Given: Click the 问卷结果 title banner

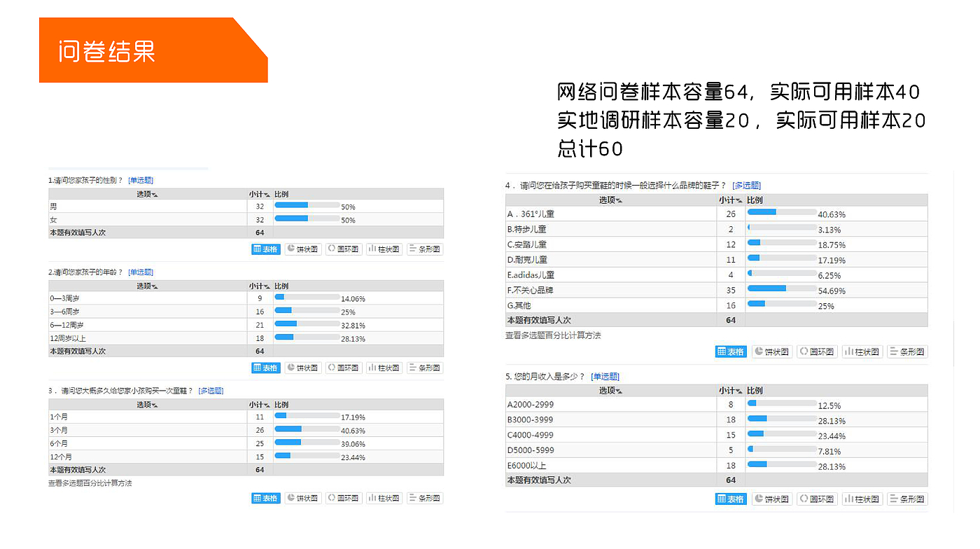Looking at the screenshot, I should click(153, 50).
